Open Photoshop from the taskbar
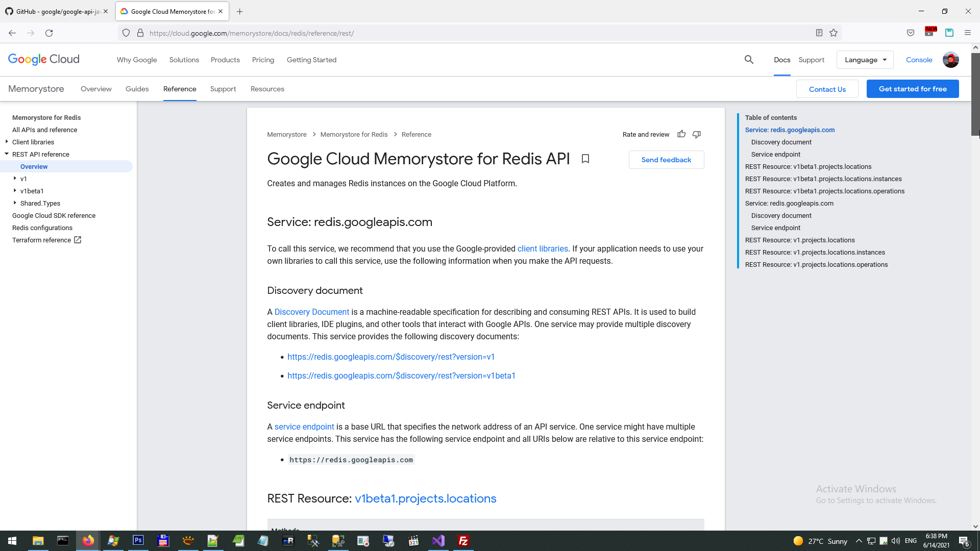Screen dimensions: 980x551 [138, 541]
